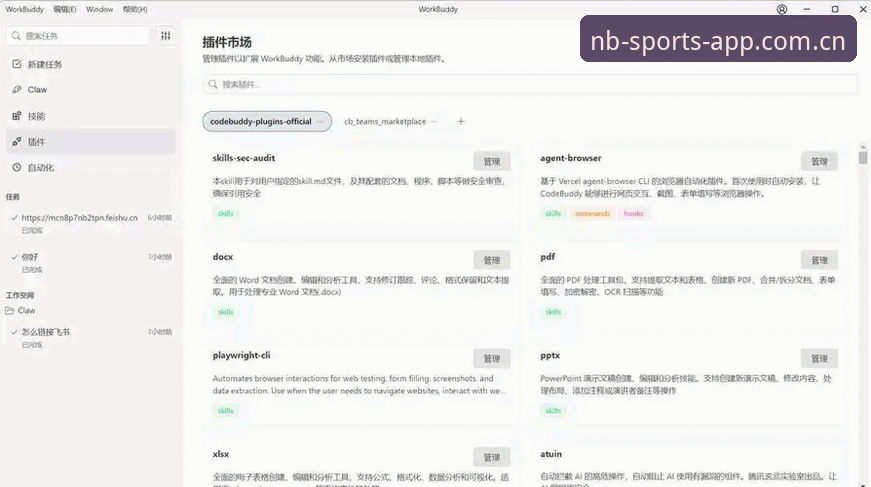
Task: Open the 编辑(E) menu
Action: [x=64, y=9]
